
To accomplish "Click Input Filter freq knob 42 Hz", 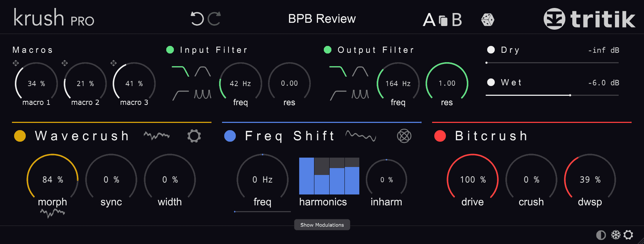I will pyautogui.click(x=241, y=83).
